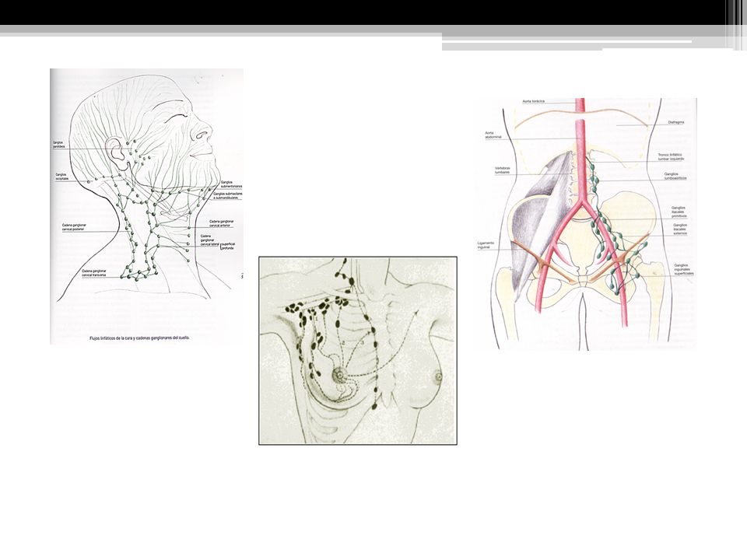747x560 pixels.
Task: Click the 'Vértebras lumbares' label
Action: point(502,170)
